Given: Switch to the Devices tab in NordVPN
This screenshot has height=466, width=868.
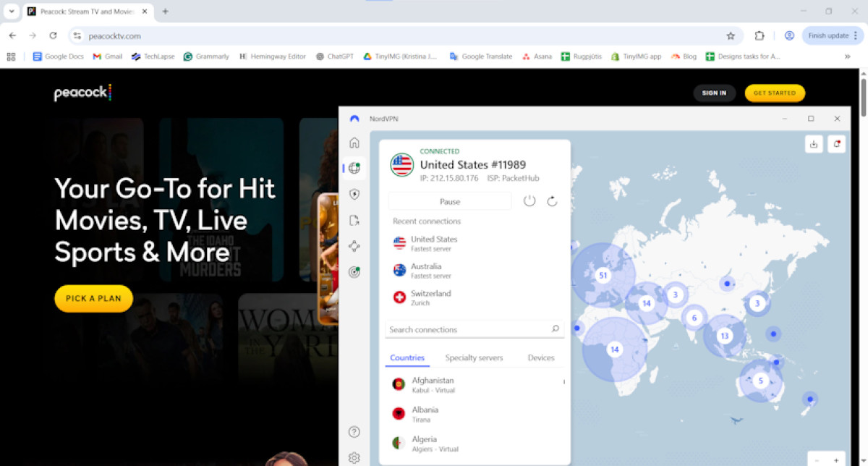Looking at the screenshot, I should 541,357.
